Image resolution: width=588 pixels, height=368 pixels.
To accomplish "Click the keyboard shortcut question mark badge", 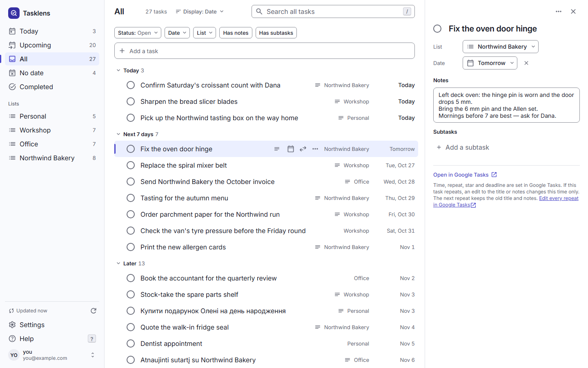I will (92, 339).
